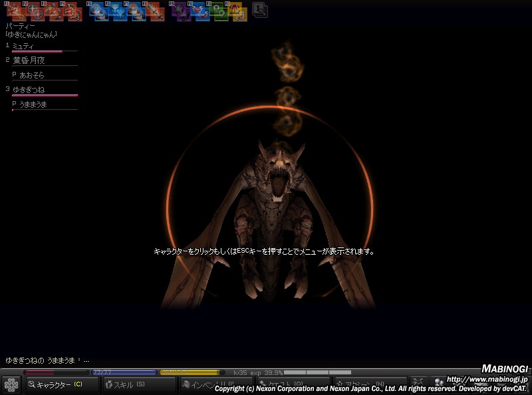This screenshot has height=395, width=532.
Task: Click the yellow stamina gauge
Action: tap(192, 372)
